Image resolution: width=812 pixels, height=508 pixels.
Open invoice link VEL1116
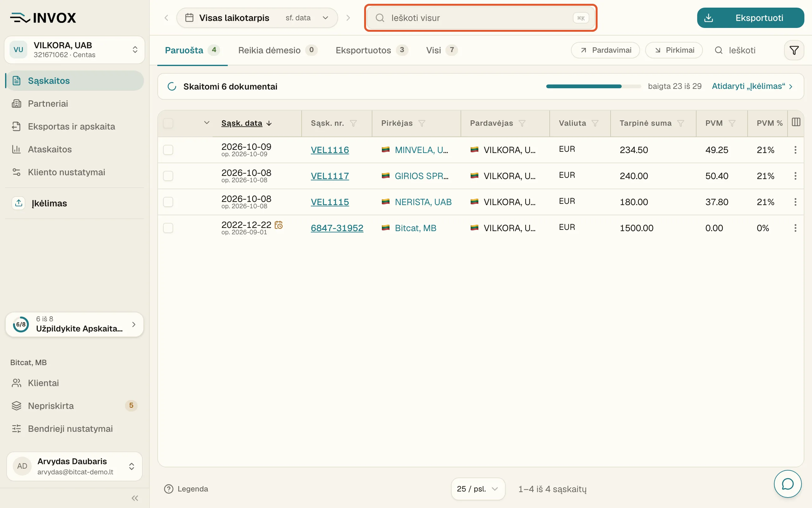330,150
